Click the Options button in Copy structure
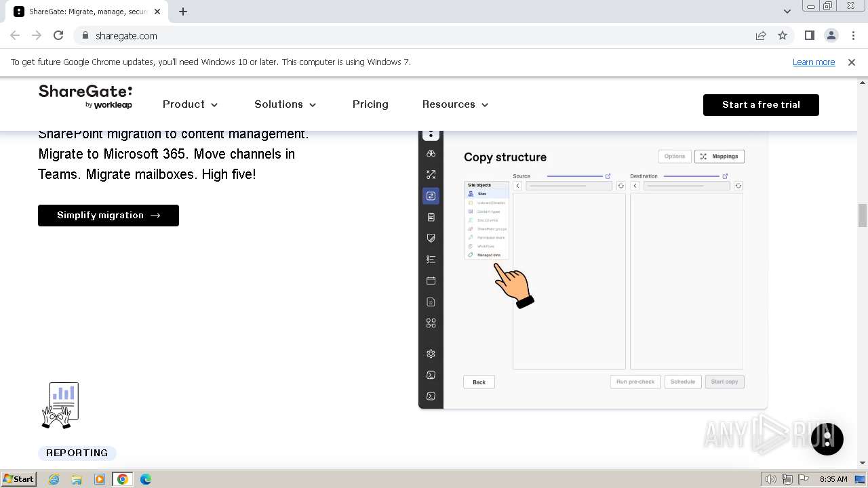This screenshot has height=488, width=868. [675, 157]
